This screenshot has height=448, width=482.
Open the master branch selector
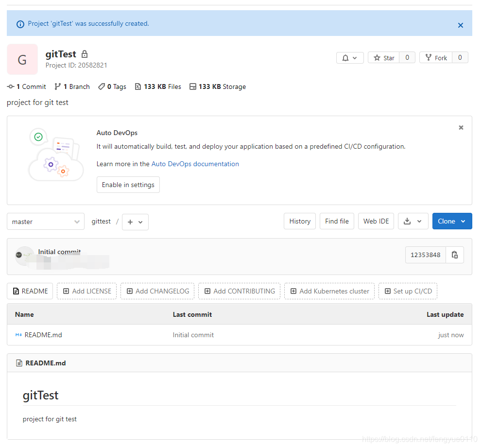[45, 222]
